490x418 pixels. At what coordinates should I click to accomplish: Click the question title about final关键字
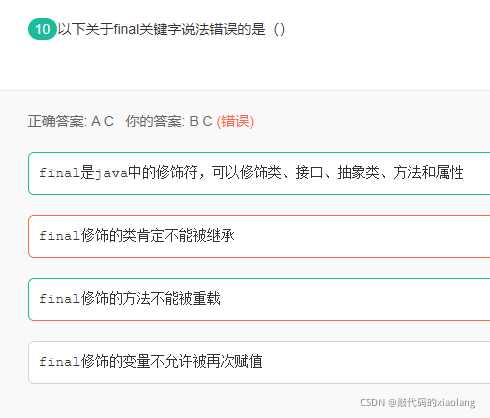(x=171, y=29)
